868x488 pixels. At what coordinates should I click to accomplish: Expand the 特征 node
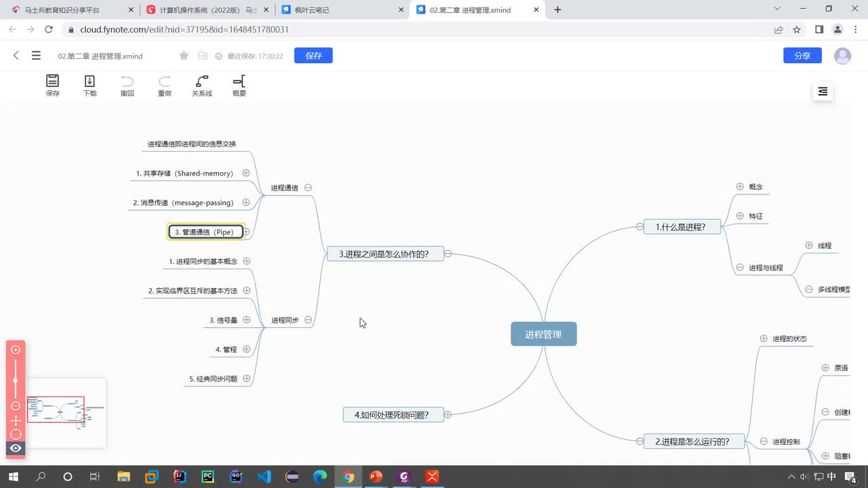pos(740,216)
